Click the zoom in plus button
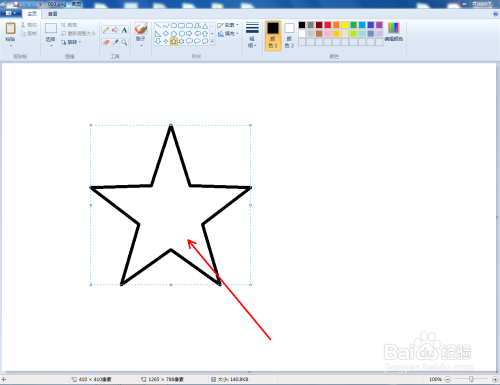The width and height of the screenshot is (500, 385). click(x=495, y=379)
